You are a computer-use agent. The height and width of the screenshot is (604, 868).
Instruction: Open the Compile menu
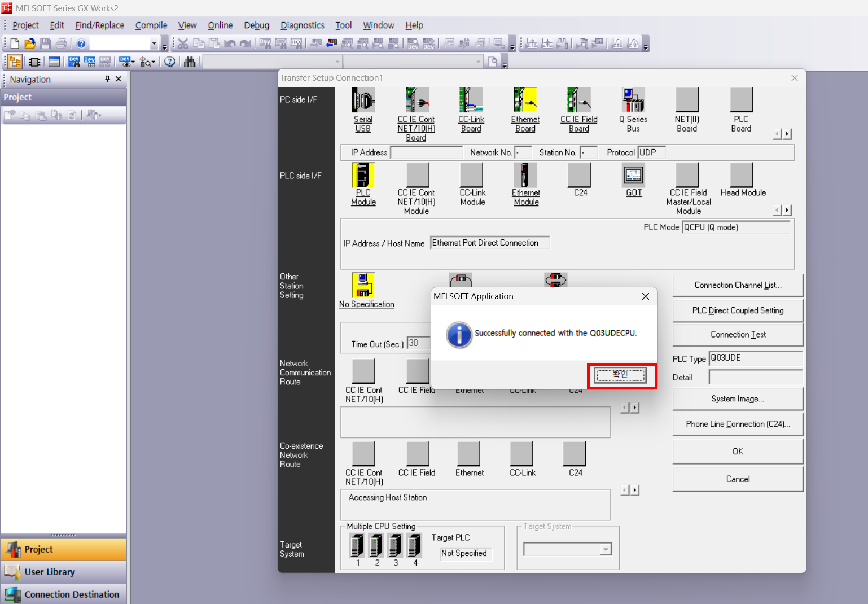coord(151,25)
